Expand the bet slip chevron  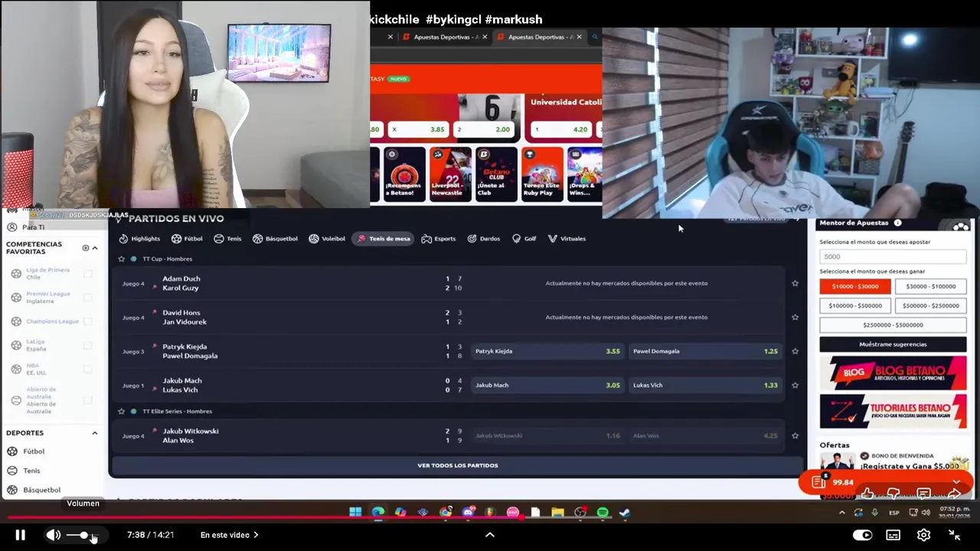[956, 482]
